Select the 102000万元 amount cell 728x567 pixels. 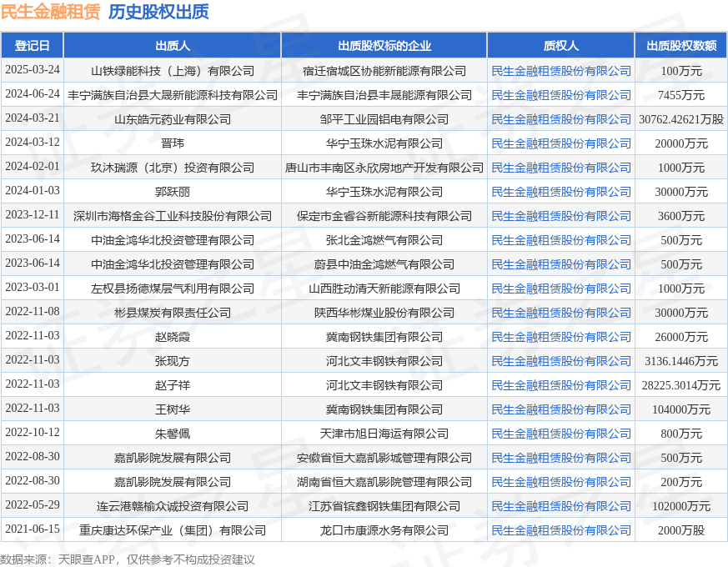coord(681,506)
